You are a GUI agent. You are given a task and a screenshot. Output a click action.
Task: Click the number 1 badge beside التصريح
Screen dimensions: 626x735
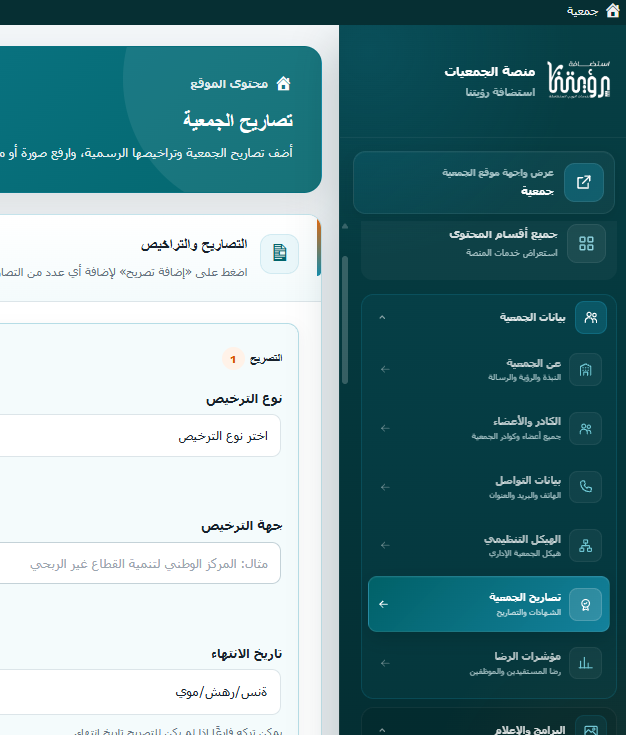tap(233, 360)
